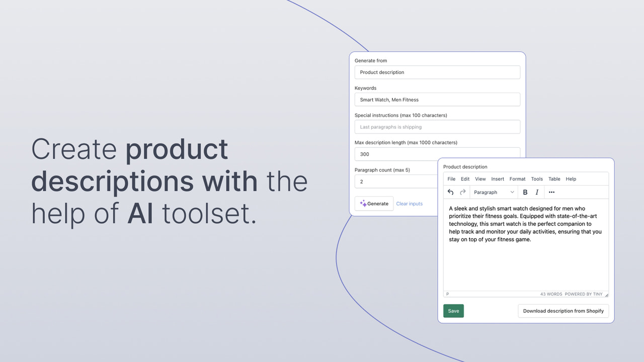644x362 pixels.
Task: Expand the chevron next to Paragraph
Action: 512,192
